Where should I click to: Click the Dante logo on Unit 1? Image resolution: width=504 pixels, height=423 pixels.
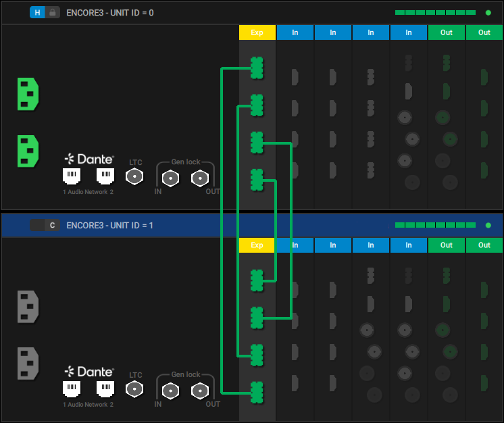click(89, 372)
